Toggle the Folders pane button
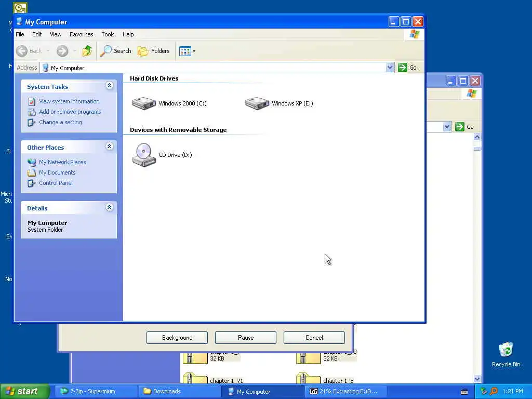The image size is (532, 399). 154,51
